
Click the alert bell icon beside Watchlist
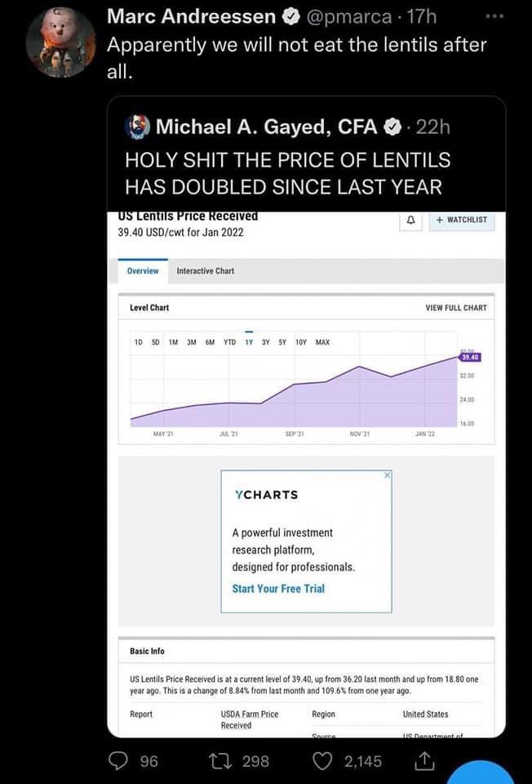[411, 220]
